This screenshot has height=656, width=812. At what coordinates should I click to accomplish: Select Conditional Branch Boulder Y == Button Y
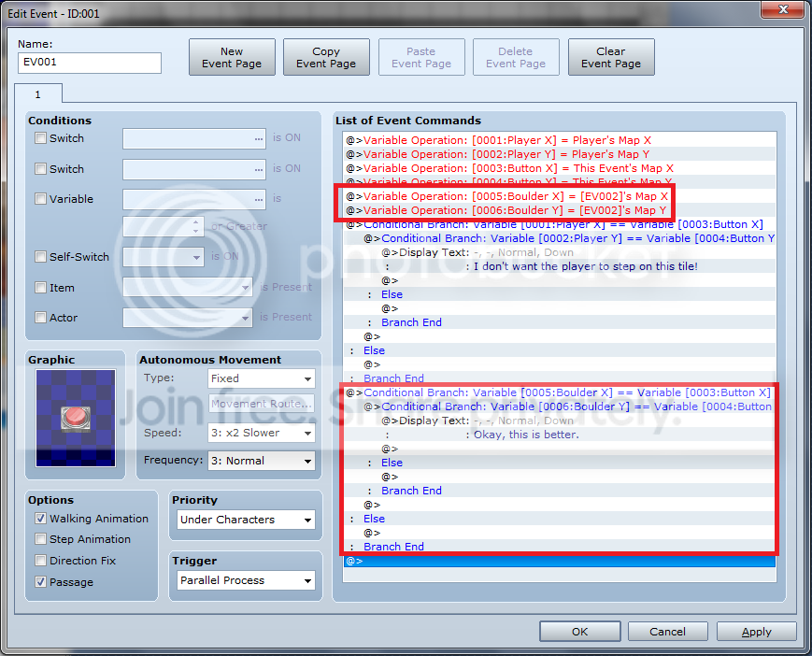[x=560, y=406]
